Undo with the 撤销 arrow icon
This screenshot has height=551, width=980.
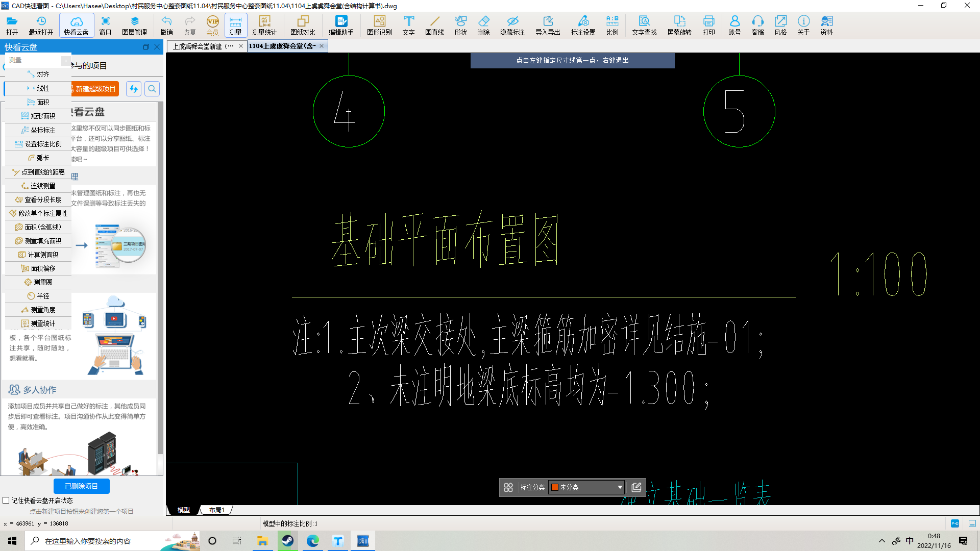point(166,25)
